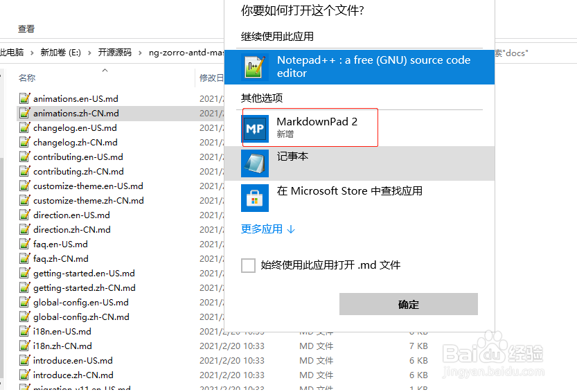The height and width of the screenshot is (392, 577).
Task: Toggle sort arrow above the 名称 column
Action: point(105,70)
